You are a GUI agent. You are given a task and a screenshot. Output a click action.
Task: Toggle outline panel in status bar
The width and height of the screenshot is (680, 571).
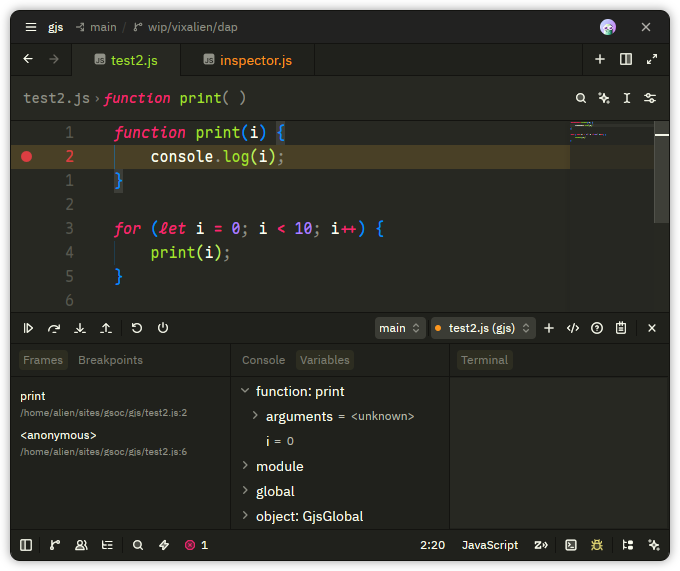pyautogui.click(x=107, y=545)
